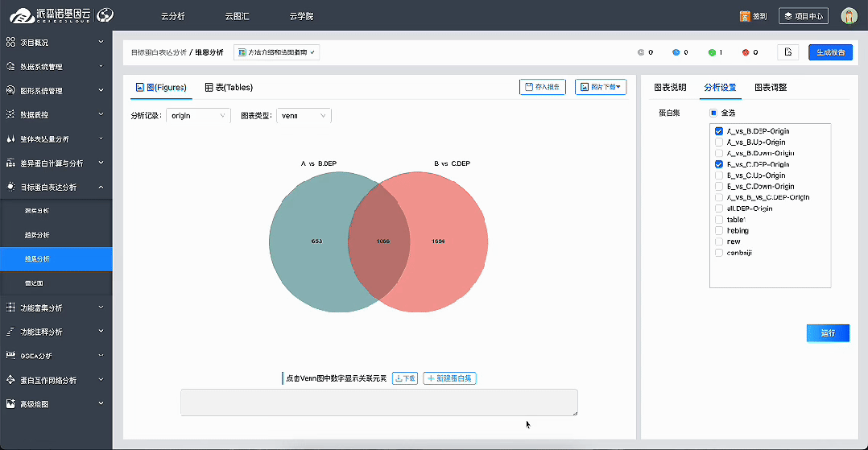Screen dimensions: 868x450
Task: Click the document icon beside 生成报告
Action: (787, 52)
